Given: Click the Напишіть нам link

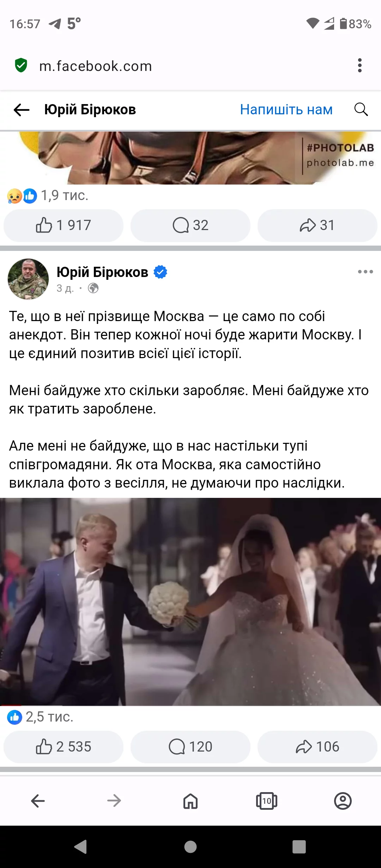Looking at the screenshot, I should pyautogui.click(x=286, y=110).
